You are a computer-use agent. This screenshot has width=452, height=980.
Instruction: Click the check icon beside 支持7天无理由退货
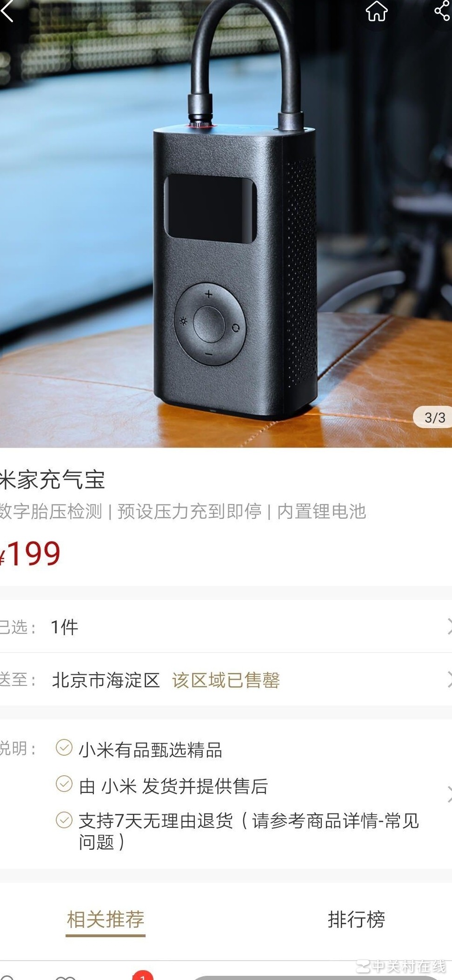tap(64, 819)
